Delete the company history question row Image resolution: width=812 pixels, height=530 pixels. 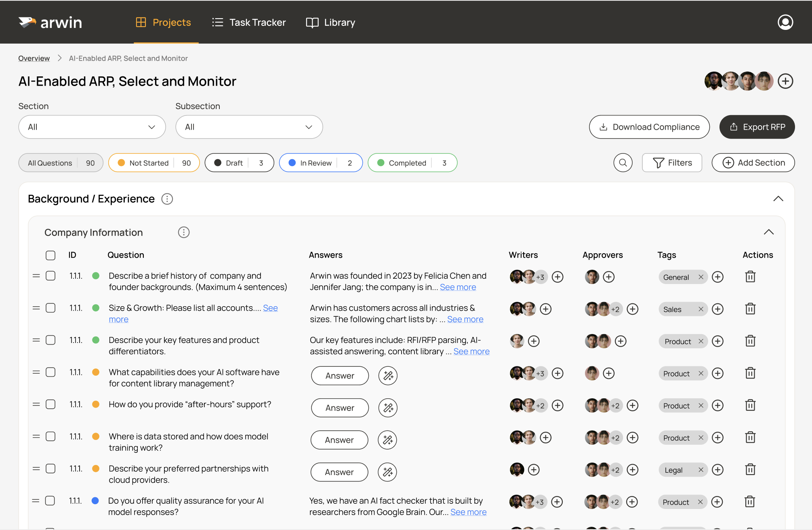(x=750, y=277)
